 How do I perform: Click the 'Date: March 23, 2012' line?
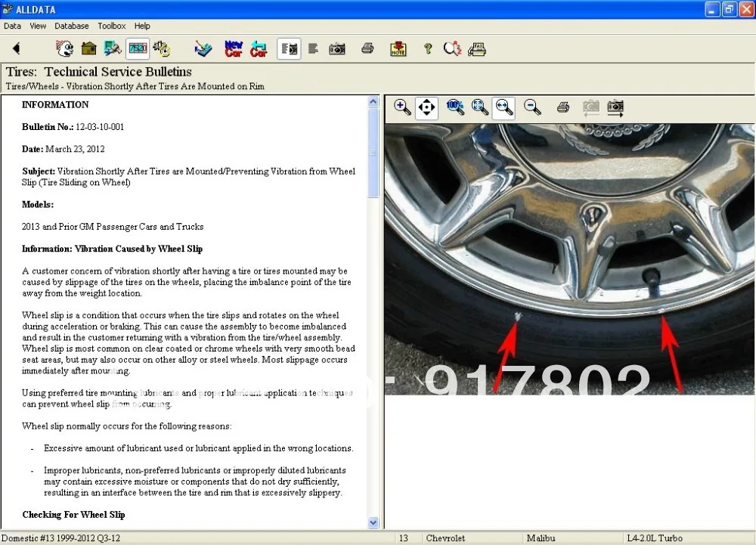tap(64, 149)
